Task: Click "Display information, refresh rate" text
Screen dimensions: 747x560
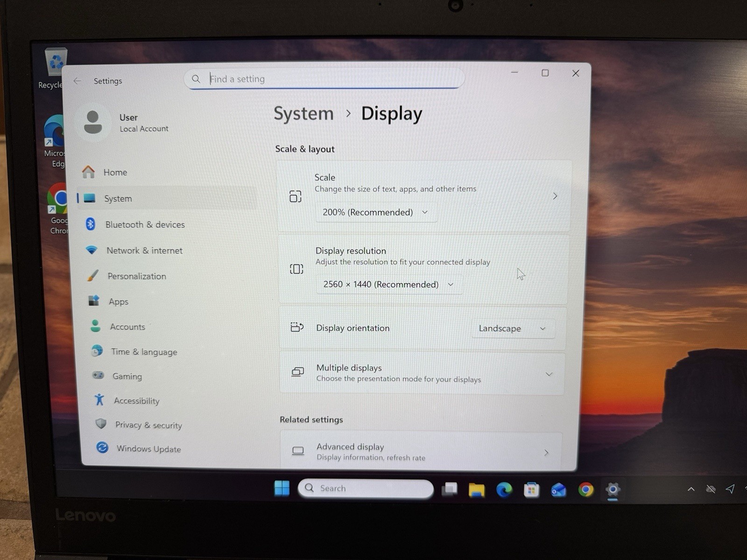Action: 371,458
